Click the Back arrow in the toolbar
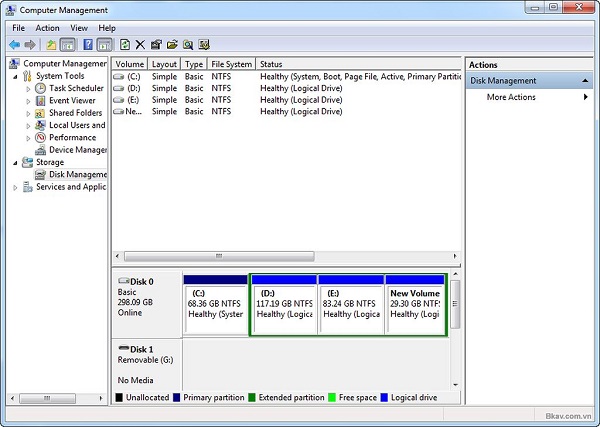Viewport: 600px width, 427px height. 15,45
